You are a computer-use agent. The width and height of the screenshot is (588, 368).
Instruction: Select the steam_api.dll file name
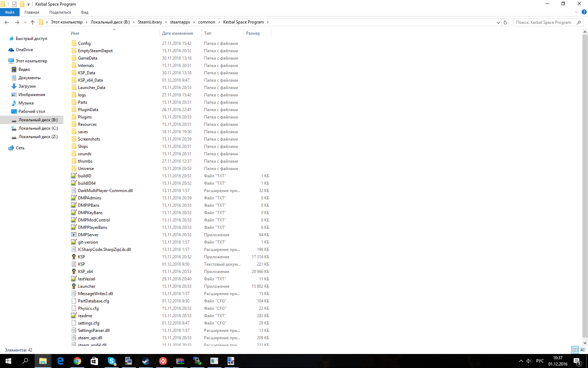tap(90, 338)
